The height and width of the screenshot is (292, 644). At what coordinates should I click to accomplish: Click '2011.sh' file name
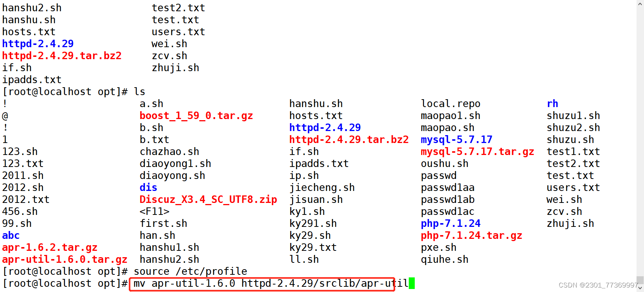click(23, 176)
